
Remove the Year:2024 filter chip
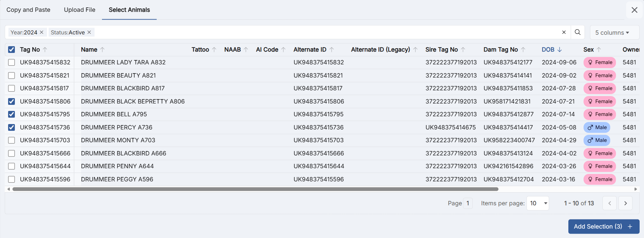pyautogui.click(x=42, y=32)
